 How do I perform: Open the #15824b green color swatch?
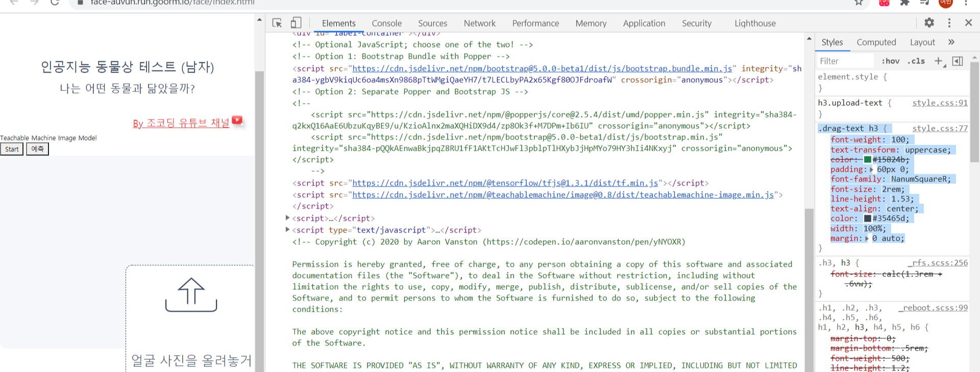pyautogui.click(x=867, y=159)
